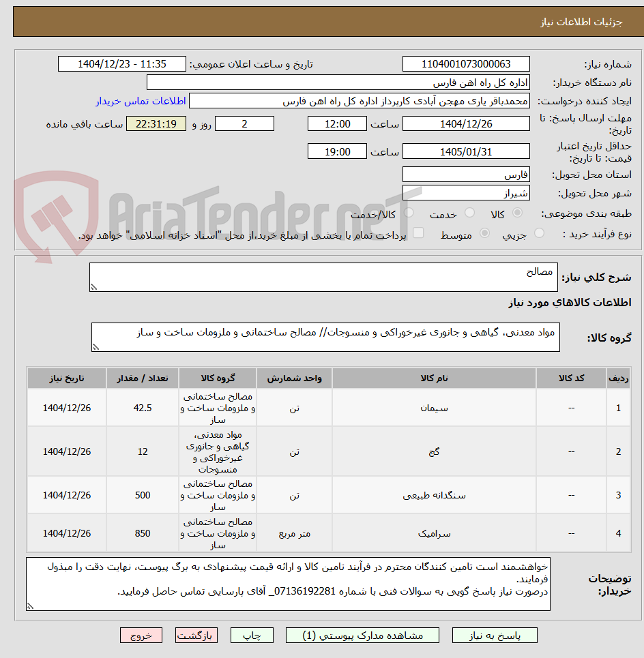644x658 pixels.
Task: Click the 'جزئیات اطلاعات نیاز' page title
Action: pyautogui.click(x=581, y=22)
